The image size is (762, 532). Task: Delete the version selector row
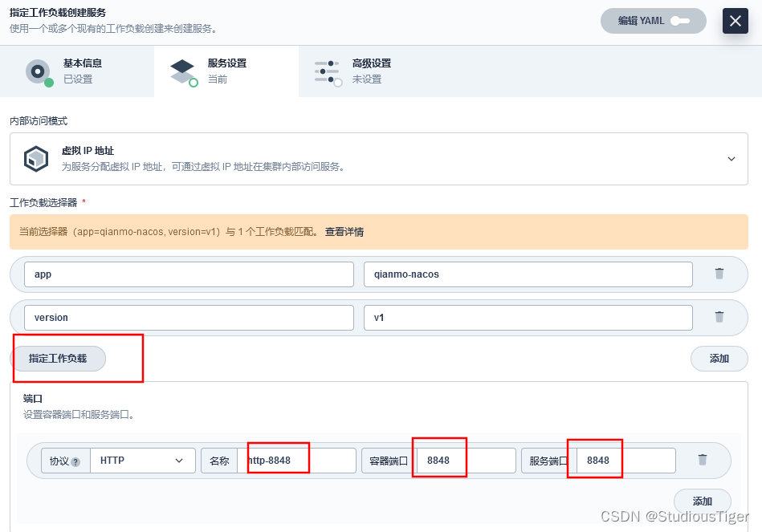pos(719,317)
